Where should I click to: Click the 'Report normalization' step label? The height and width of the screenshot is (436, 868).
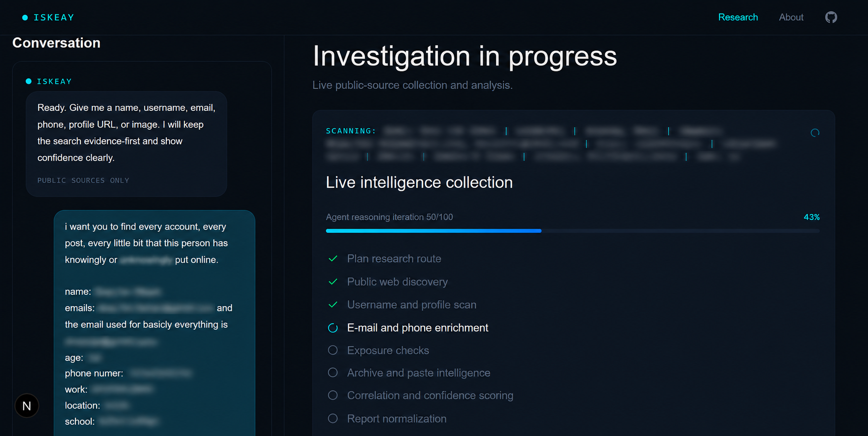click(397, 418)
